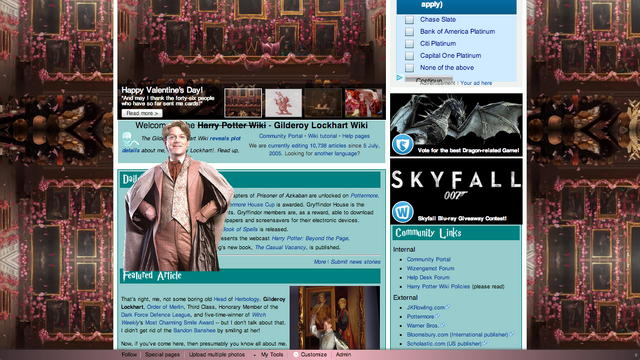The width and height of the screenshot is (640, 360).
Task: Open the Dark Force Defence League link
Action: [x=156, y=315]
